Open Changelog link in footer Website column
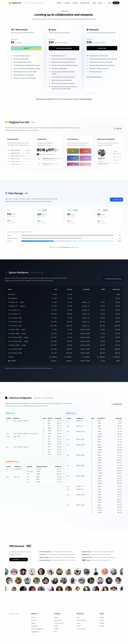128x644 pixels. (x=34, y=626)
